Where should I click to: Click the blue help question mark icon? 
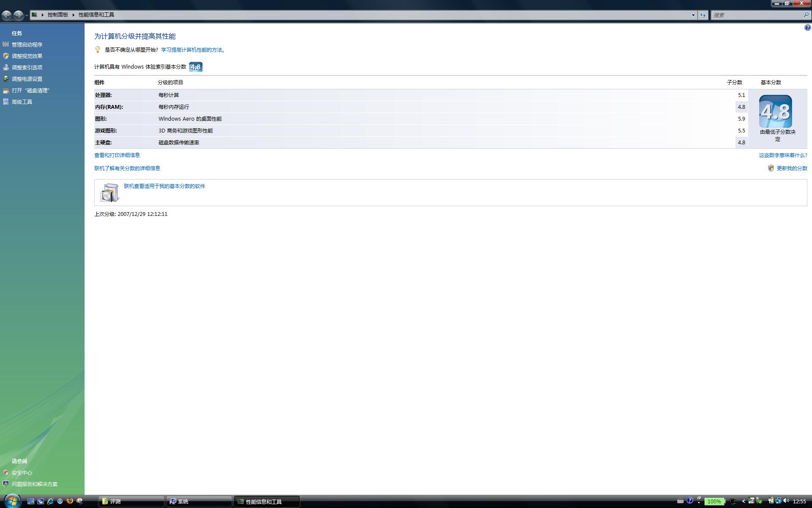[x=807, y=28]
